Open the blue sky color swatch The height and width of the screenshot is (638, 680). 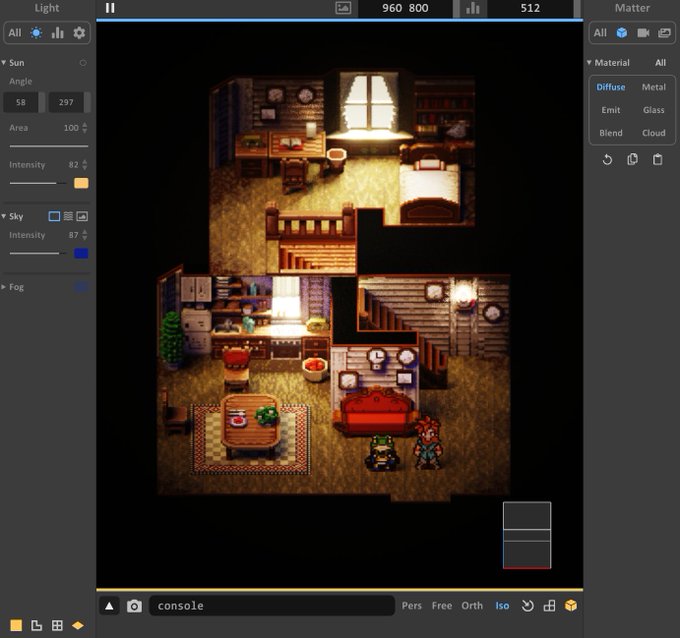81,253
